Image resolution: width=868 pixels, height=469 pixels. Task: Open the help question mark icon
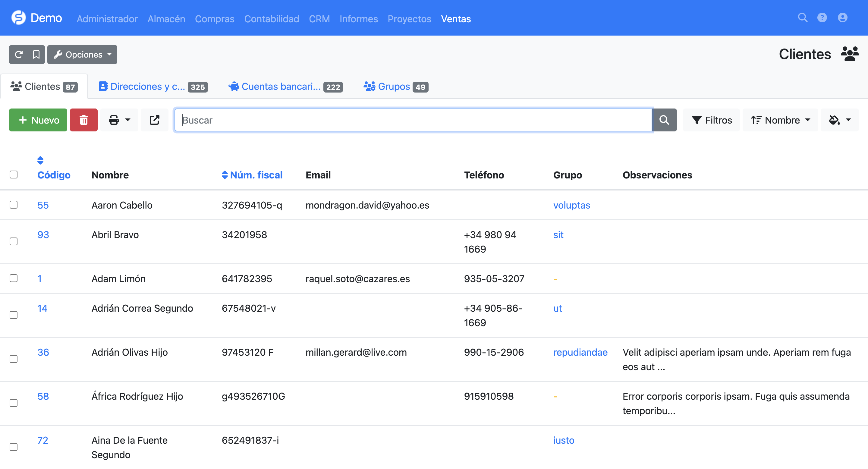822,17
